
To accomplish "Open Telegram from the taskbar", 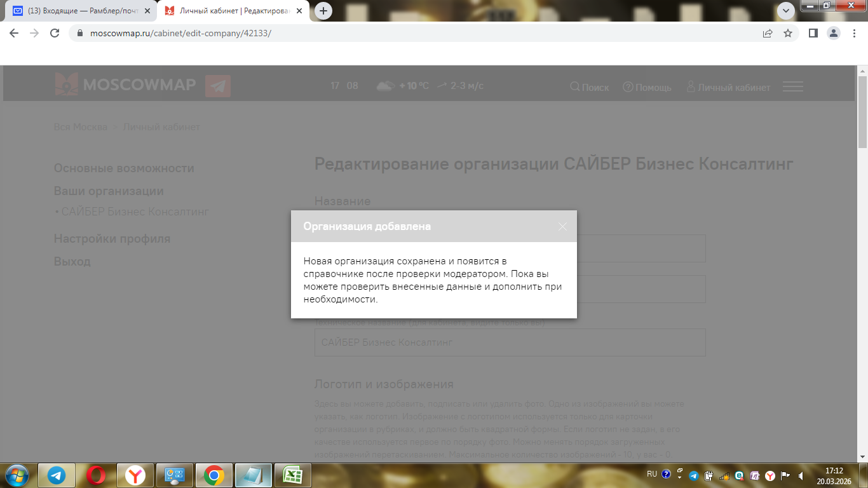I will [57, 475].
